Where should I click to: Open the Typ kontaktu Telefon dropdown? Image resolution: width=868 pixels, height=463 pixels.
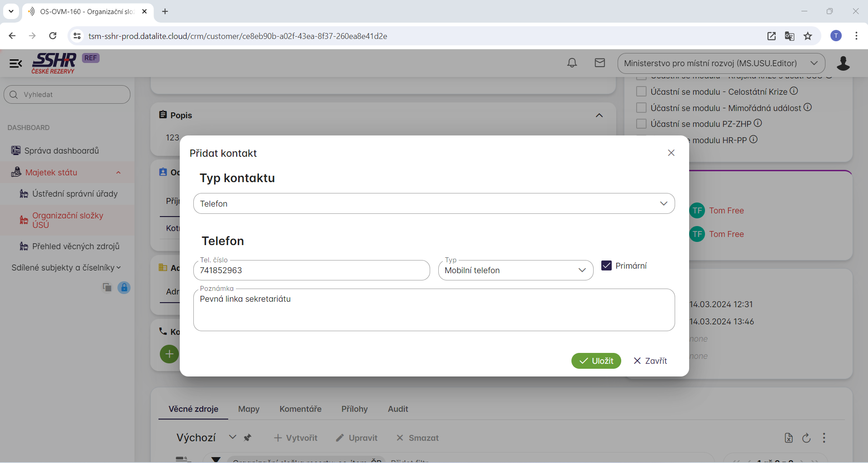[434, 204]
